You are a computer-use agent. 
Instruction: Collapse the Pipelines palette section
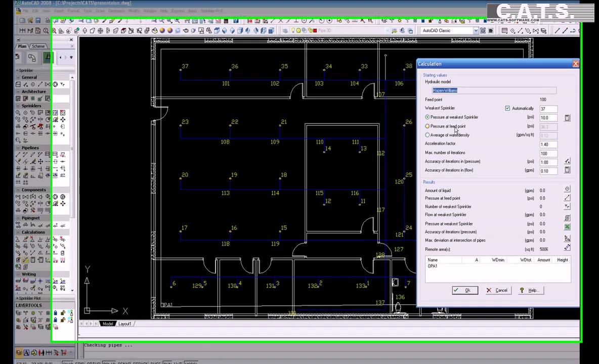[x=18, y=148]
